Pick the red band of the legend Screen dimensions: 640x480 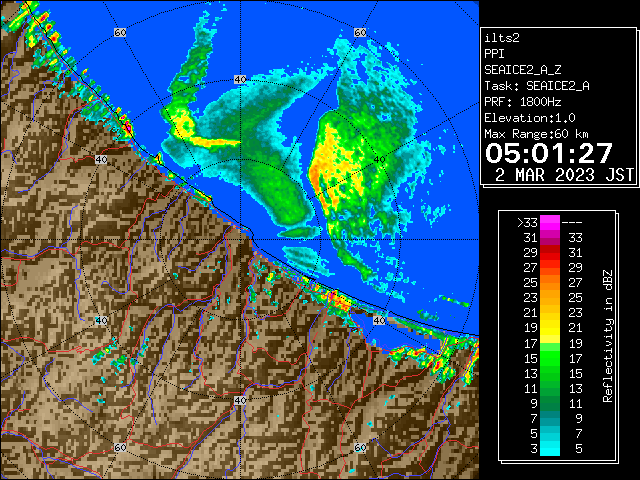550,253
